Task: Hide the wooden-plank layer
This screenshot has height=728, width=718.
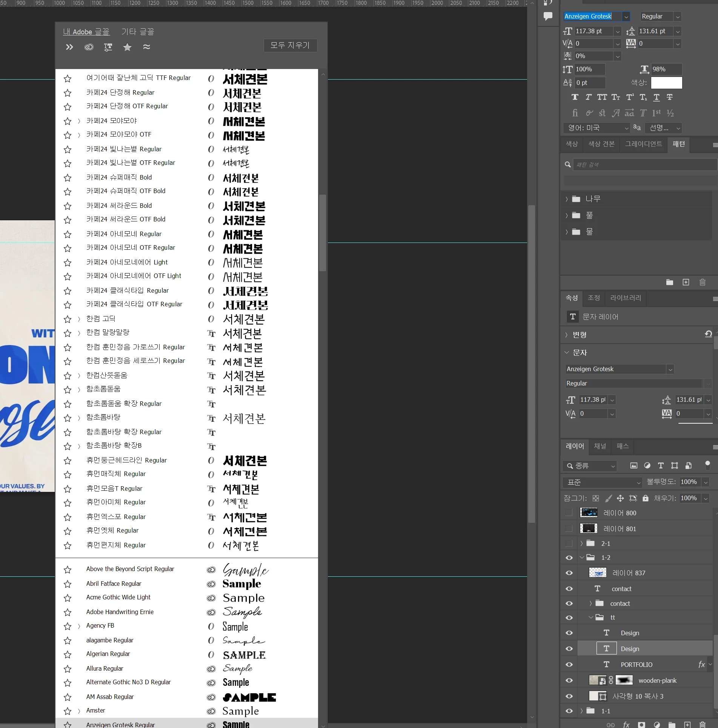Action: pos(569,680)
